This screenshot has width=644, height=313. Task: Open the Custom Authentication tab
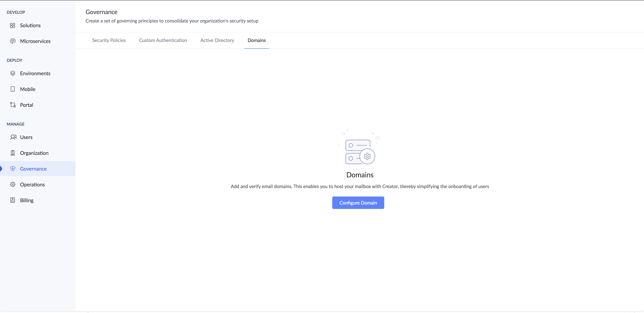coord(163,40)
